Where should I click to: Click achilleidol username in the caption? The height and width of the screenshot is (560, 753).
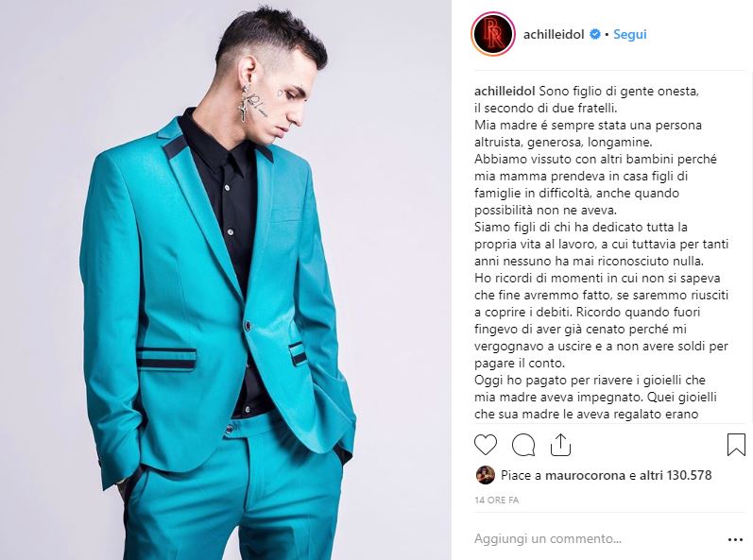(x=505, y=91)
